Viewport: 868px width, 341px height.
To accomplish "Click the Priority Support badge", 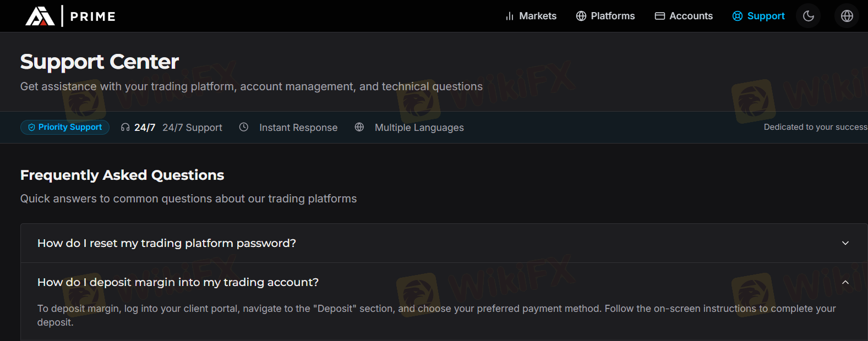I will (x=65, y=127).
